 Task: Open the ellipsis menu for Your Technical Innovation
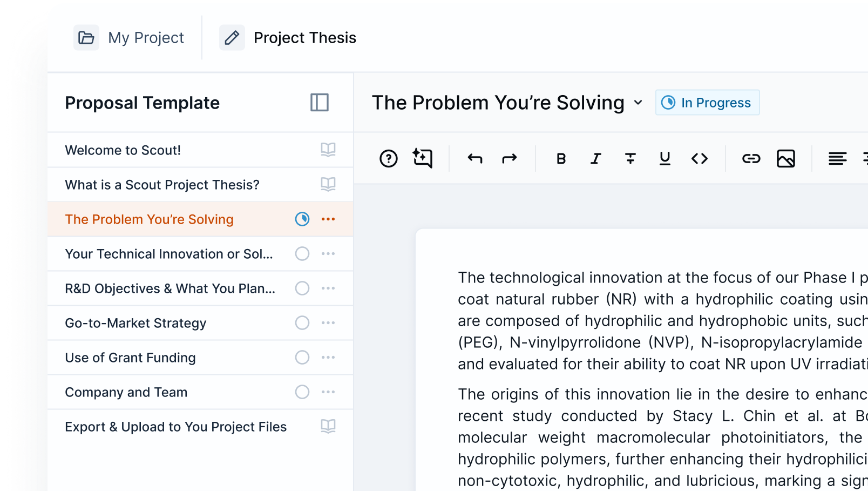[329, 253]
